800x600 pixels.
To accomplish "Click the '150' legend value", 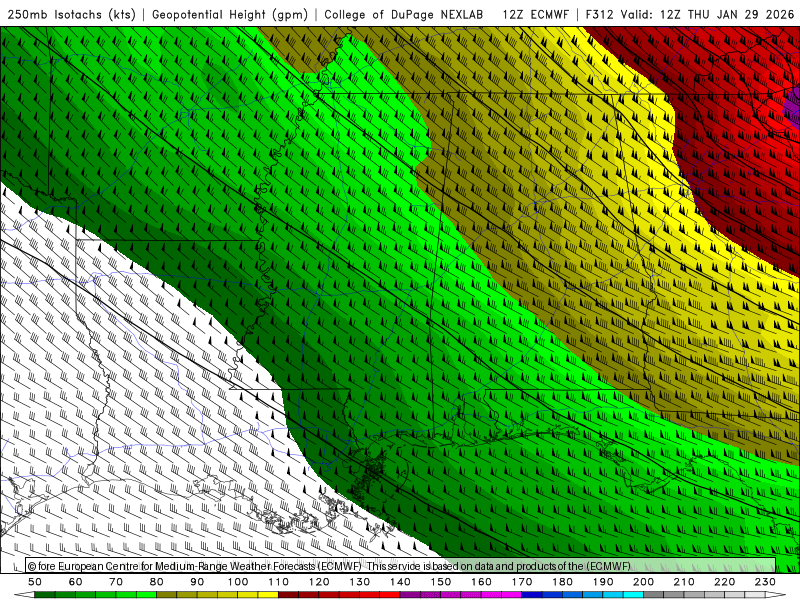I will tap(441, 582).
